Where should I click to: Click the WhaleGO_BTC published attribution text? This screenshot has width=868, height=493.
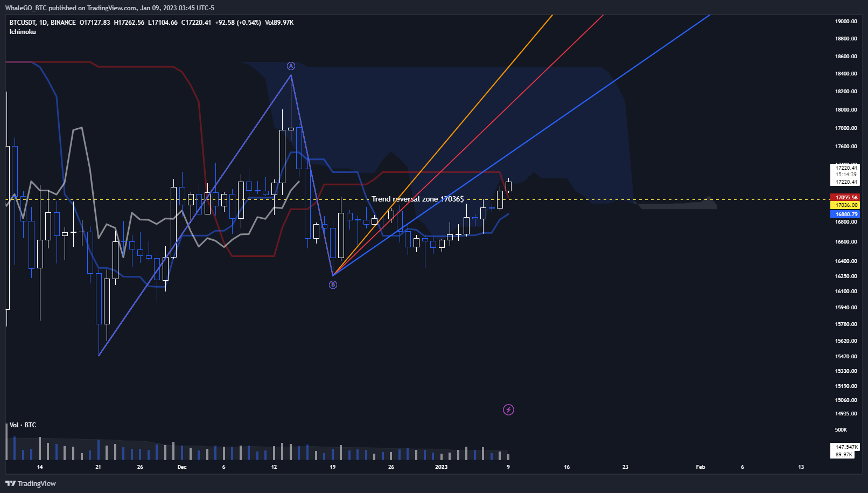pos(109,8)
